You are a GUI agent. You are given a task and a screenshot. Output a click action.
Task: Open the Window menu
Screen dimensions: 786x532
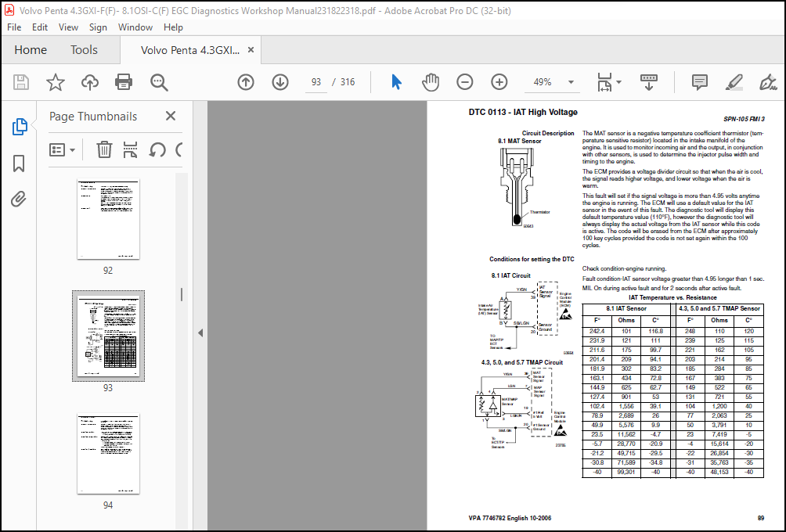(x=135, y=27)
